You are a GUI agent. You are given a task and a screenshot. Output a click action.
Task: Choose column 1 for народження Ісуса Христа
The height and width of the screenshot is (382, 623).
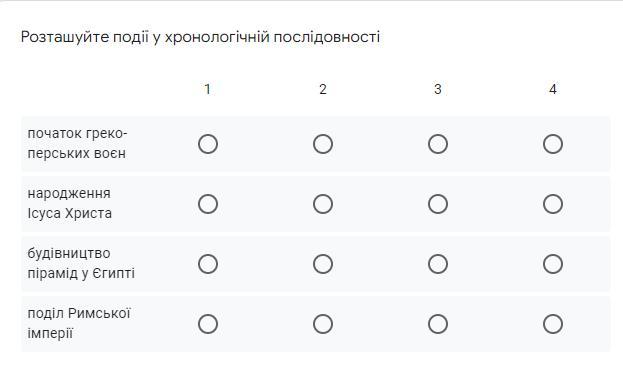(208, 204)
